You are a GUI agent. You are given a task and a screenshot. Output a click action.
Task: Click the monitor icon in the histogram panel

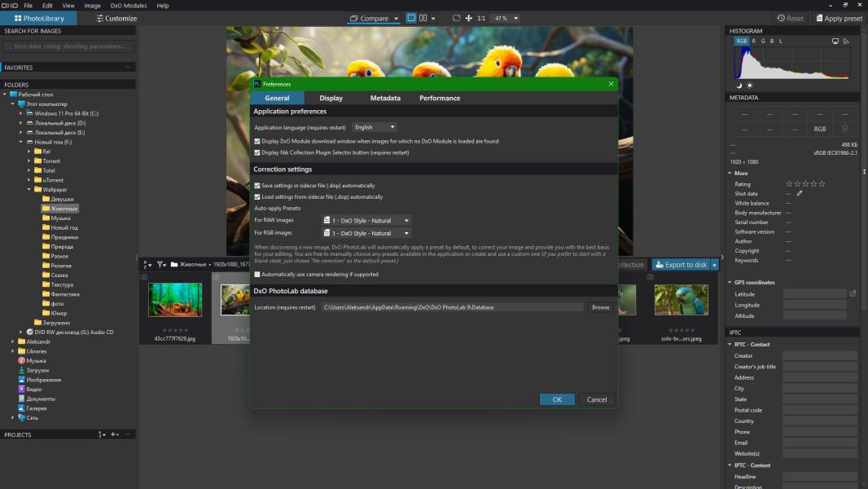pos(835,41)
